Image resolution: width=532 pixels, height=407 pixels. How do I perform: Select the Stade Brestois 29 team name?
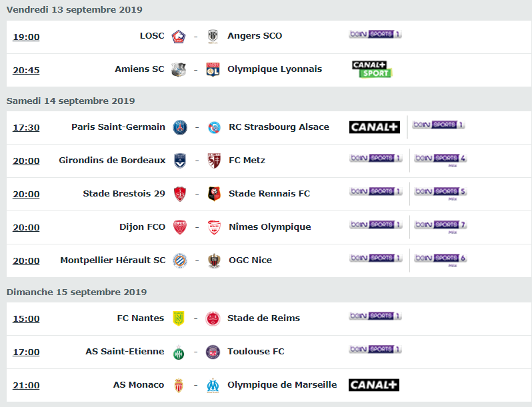124,193
